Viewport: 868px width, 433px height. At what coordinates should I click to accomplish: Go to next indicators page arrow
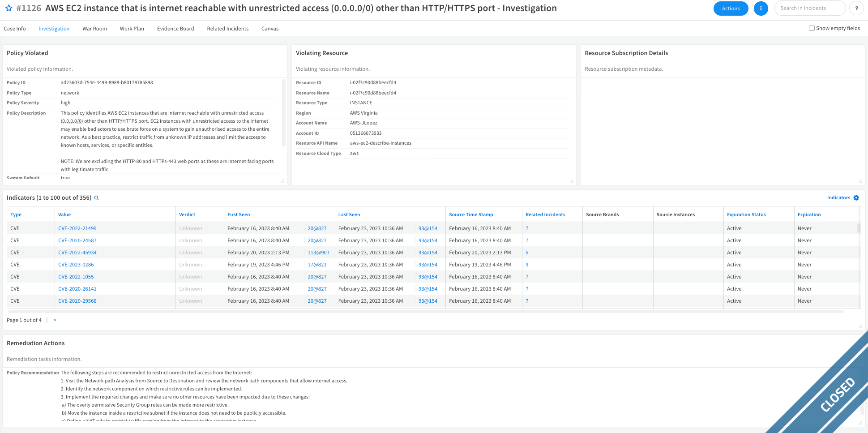(55, 320)
